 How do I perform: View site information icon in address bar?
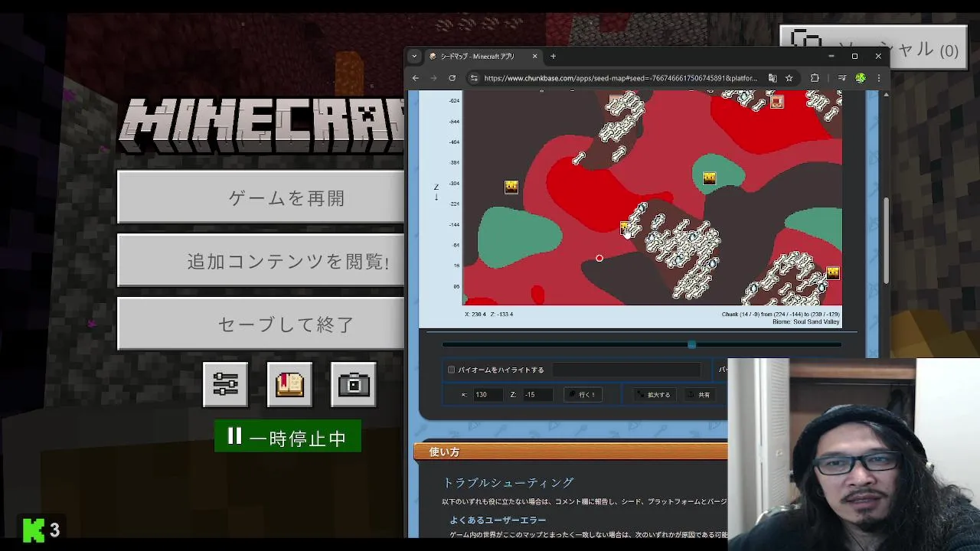pyautogui.click(x=474, y=78)
